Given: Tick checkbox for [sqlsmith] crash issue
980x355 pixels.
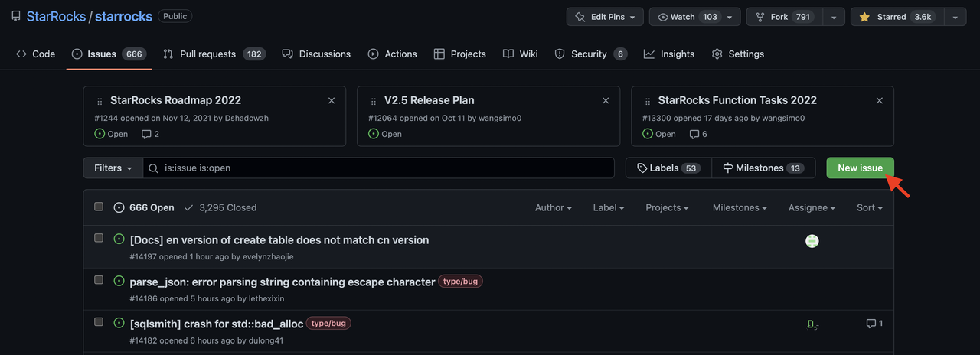Looking at the screenshot, I should point(99,322).
